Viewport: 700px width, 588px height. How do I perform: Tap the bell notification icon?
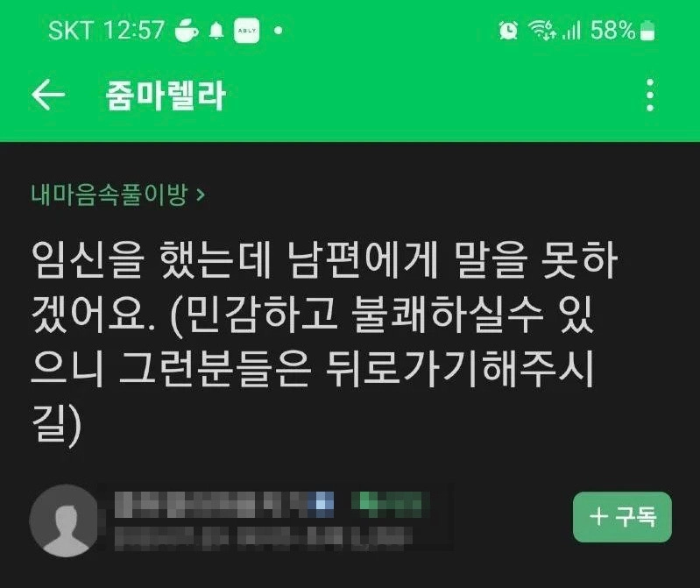(216, 31)
